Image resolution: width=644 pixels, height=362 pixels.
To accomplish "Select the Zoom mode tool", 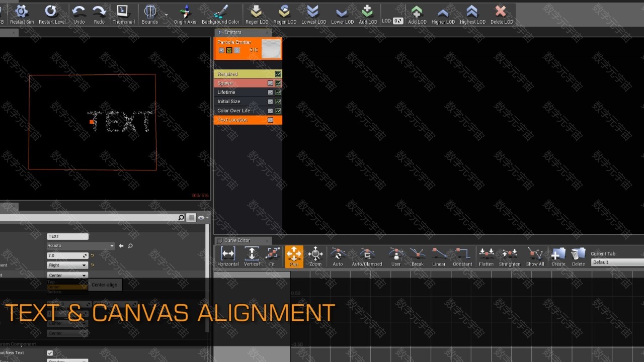I will coord(315,257).
